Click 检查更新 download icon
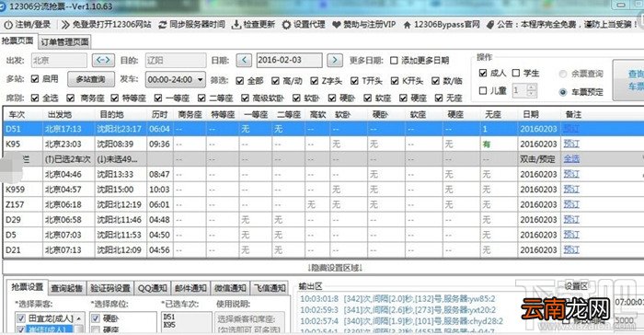This screenshot has height=335, width=644. click(236, 25)
